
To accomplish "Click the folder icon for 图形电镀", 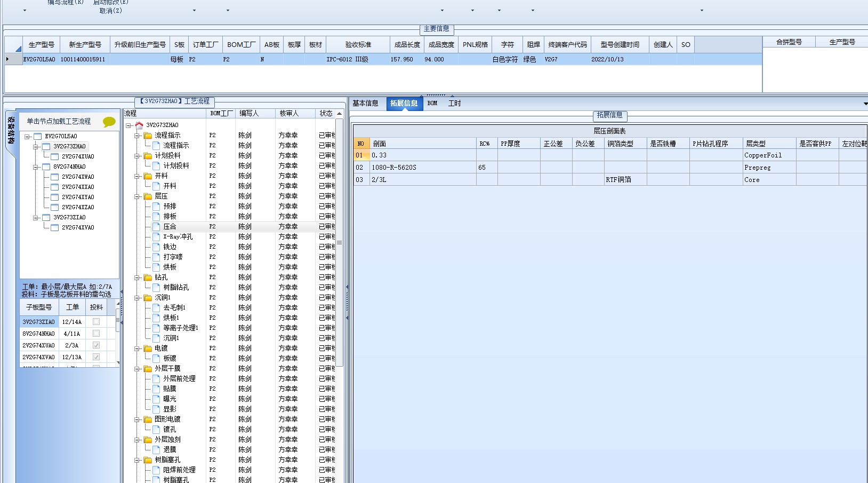I will click(x=148, y=419).
